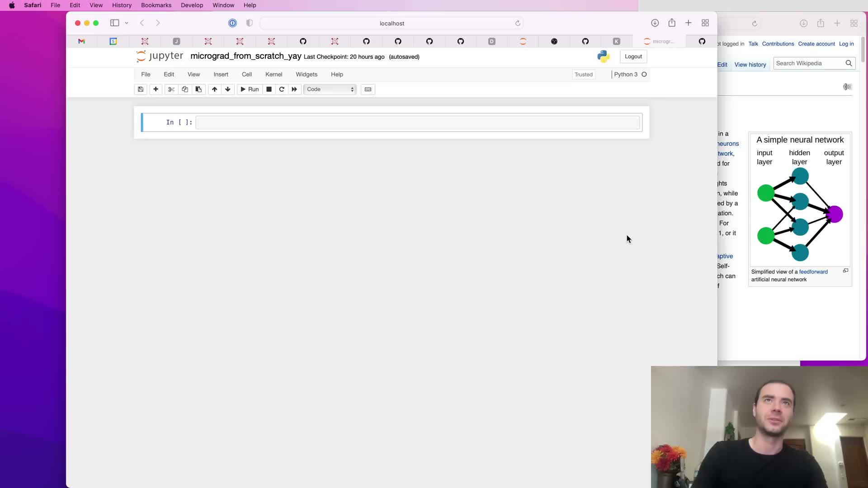This screenshot has width=868, height=488.
Task: Copy selected cells in the toolbar
Action: pos(184,89)
